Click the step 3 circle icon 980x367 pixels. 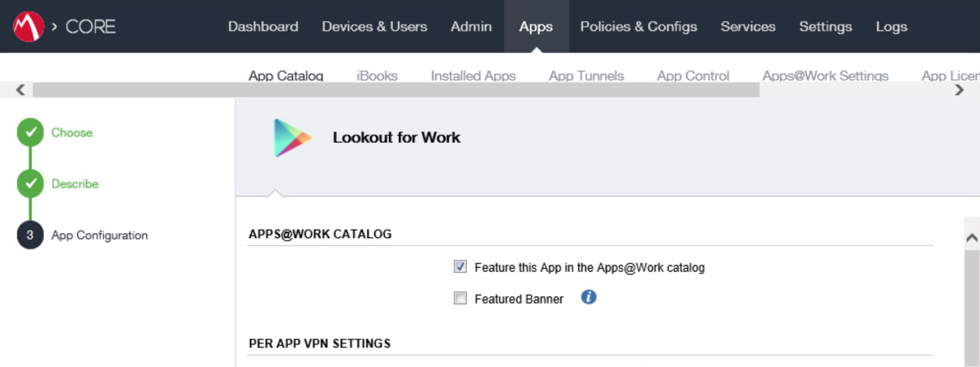pos(30,235)
